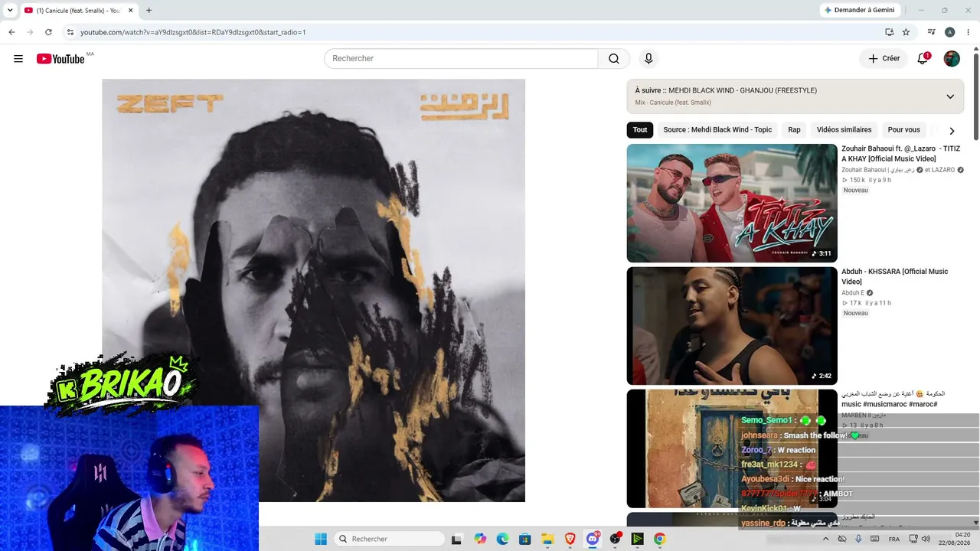The height and width of the screenshot is (551, 980).
Task: Start voice search with the microphone
Action: [x=648, y=59]
